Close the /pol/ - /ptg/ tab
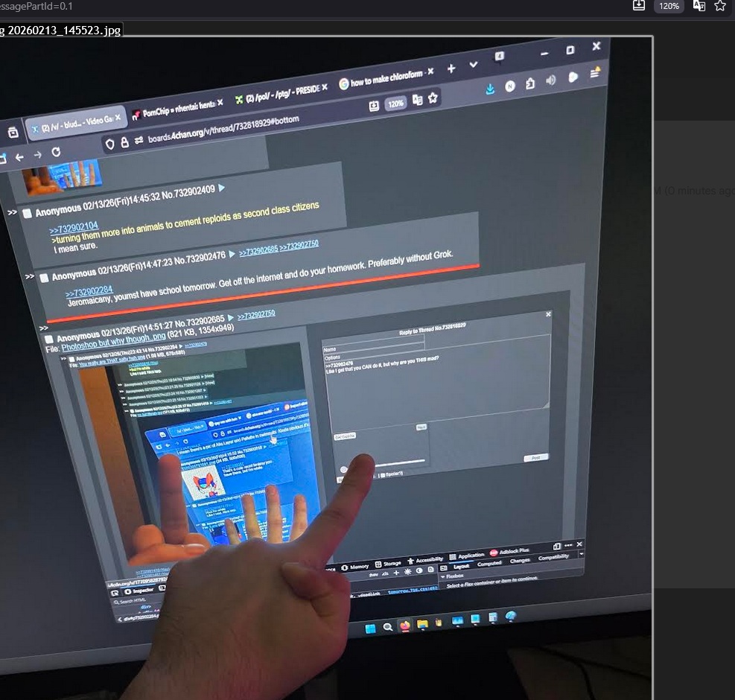The height and width of the screenshot is (700, 735). [x=325, y=87]
